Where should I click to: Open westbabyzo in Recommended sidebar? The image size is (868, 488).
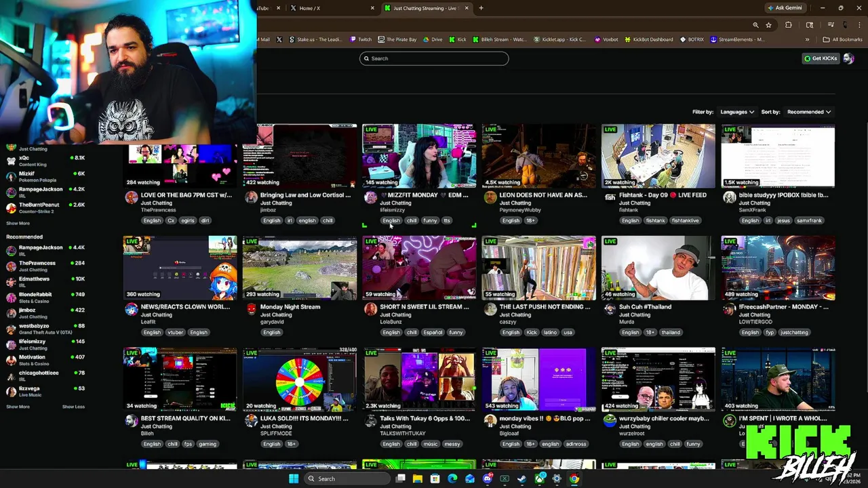pyautogui.click(x=45, y=329)
